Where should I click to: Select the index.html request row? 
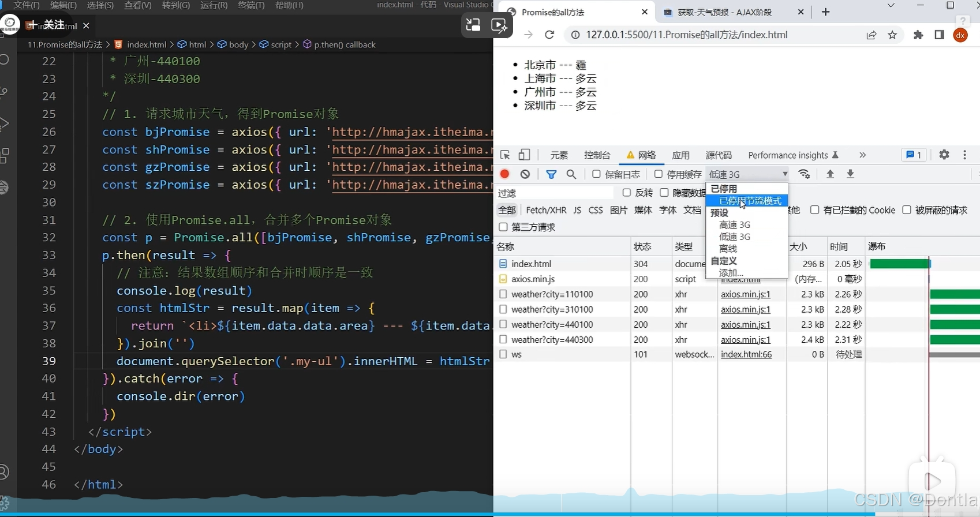coord(736,264)
